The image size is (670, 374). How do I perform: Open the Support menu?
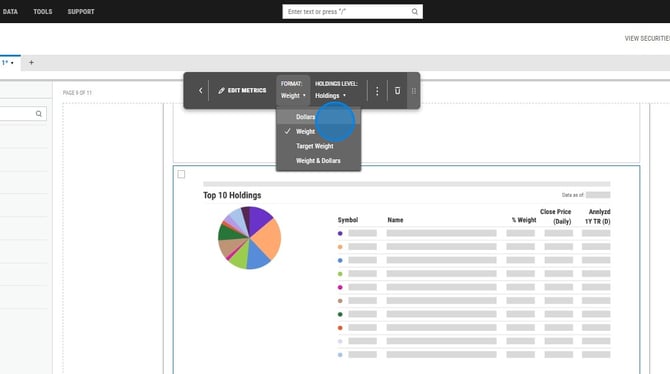coord(81,12)
